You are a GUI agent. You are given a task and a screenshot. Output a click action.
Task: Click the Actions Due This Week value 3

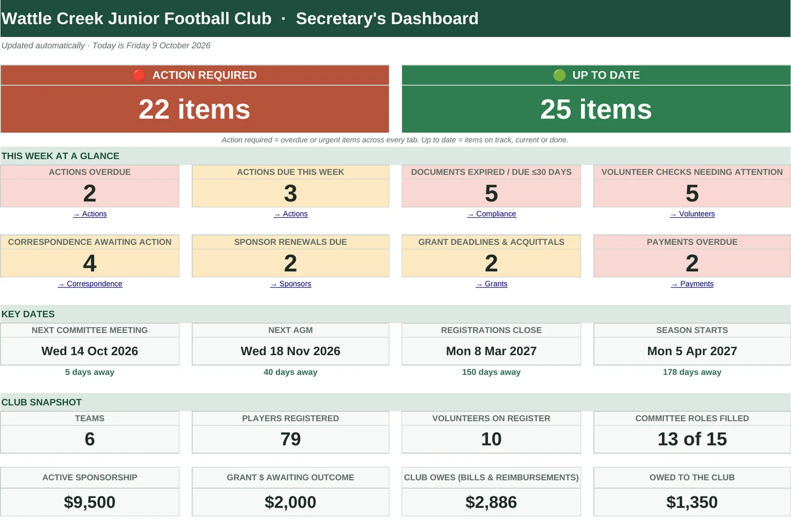pos(291,193)
